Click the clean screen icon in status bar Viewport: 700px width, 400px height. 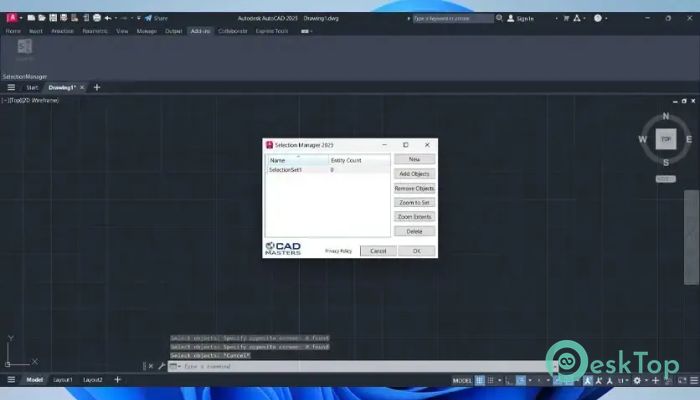click(x=682, y=380)
